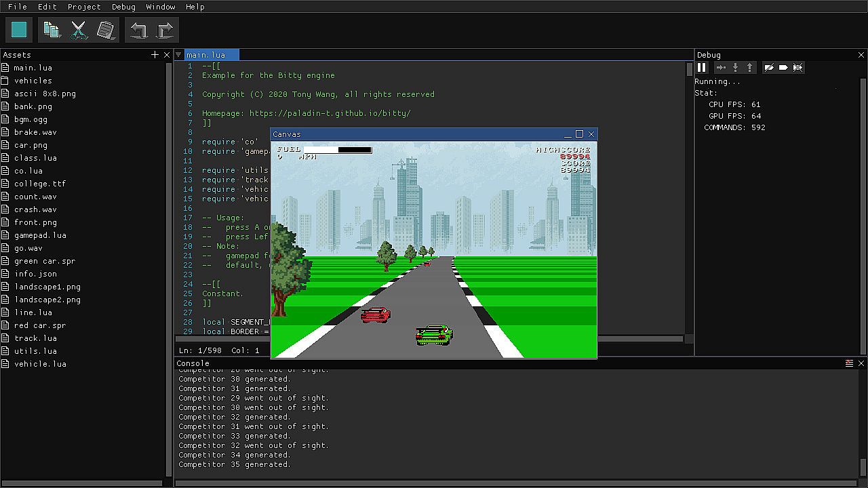Click the Copy icon in toolbar
Image resolution: width=868 pixels, height=488 pixels.
coord(52,30)
